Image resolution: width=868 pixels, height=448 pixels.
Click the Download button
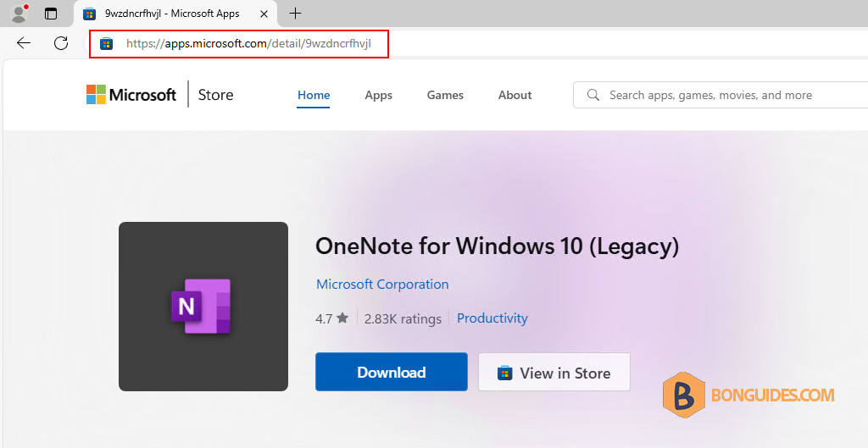tap(392, 373)
